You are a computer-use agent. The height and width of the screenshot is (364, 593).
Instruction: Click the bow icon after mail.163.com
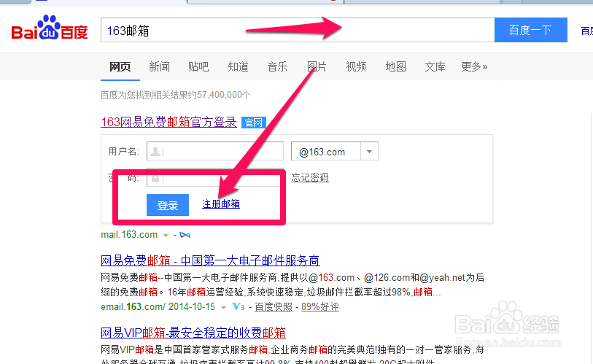pos(185,235)
